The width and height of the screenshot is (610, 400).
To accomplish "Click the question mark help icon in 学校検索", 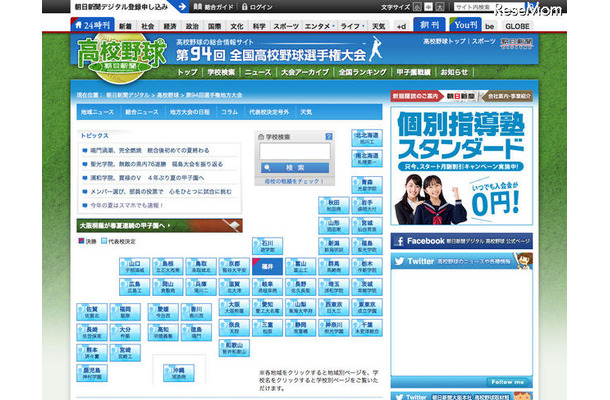I will [329, 137].
